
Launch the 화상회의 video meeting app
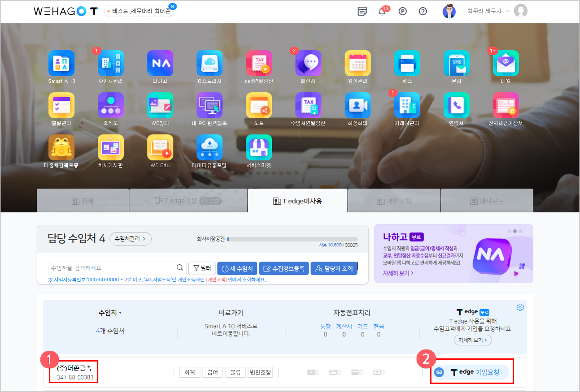coord(358,105)
